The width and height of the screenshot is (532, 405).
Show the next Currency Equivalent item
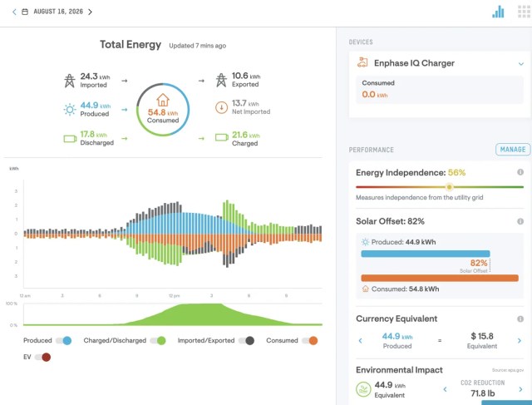520,340
